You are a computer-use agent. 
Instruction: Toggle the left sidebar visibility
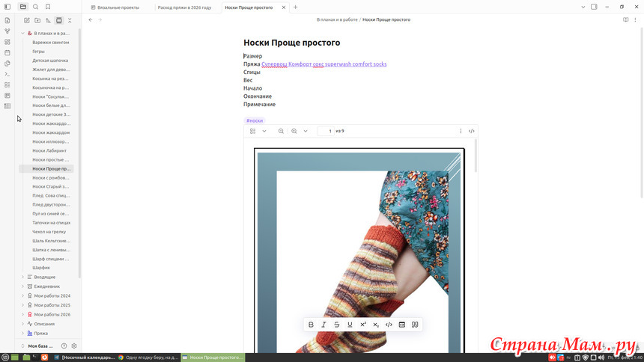[x=7, y=7]
